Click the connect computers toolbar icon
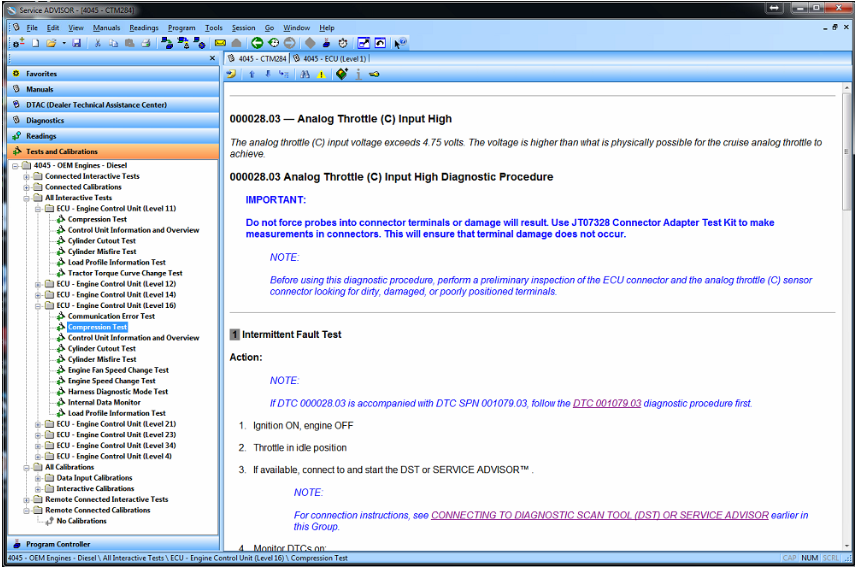The width and height of the screenshot is (856, 568). click(167, 43)
